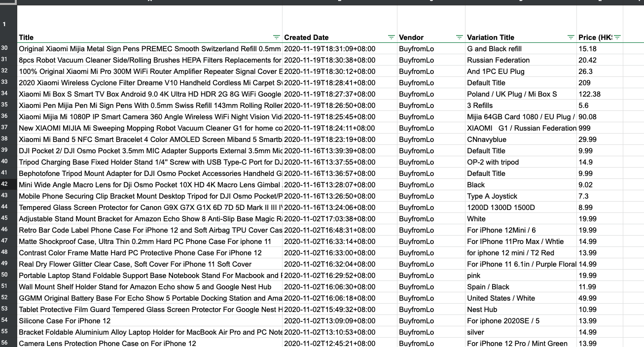Screen dimensions: 644x347
Task: Click the for iphone 12 mini / T2 Red cell
Action: click(521, 253)
